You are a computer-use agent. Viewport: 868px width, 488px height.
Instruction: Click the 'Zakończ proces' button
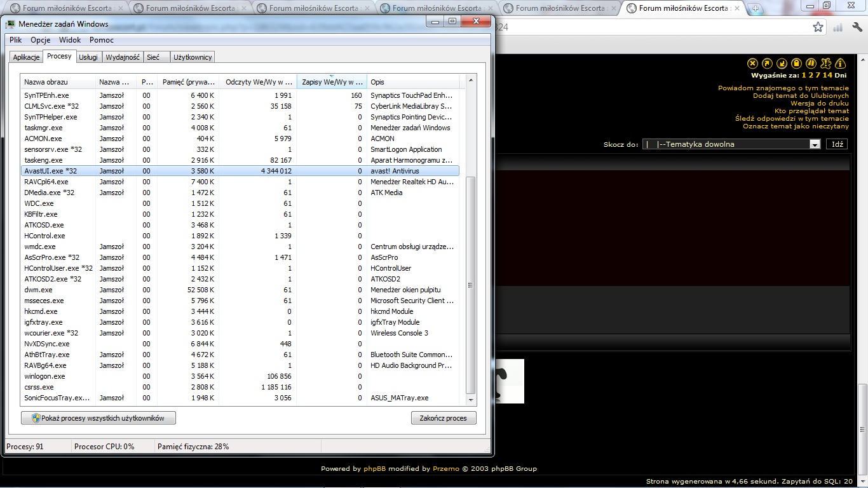tap(443, 418)
